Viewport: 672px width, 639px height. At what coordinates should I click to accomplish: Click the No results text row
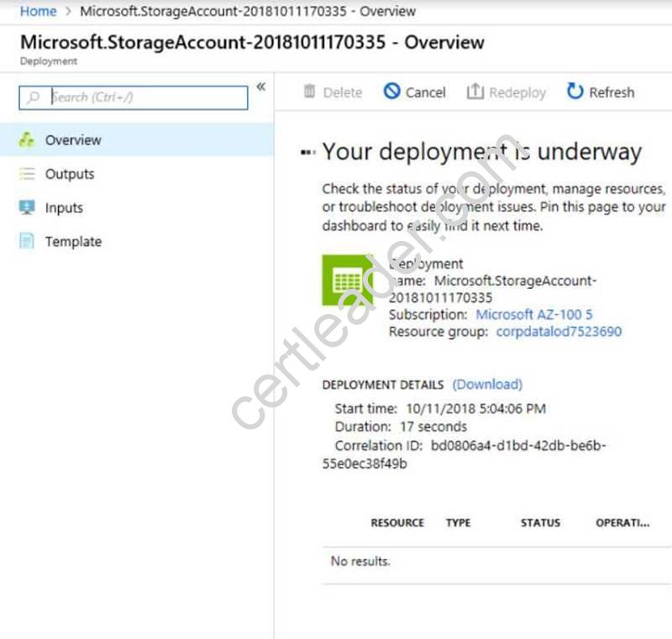click(x=496, y=561)
